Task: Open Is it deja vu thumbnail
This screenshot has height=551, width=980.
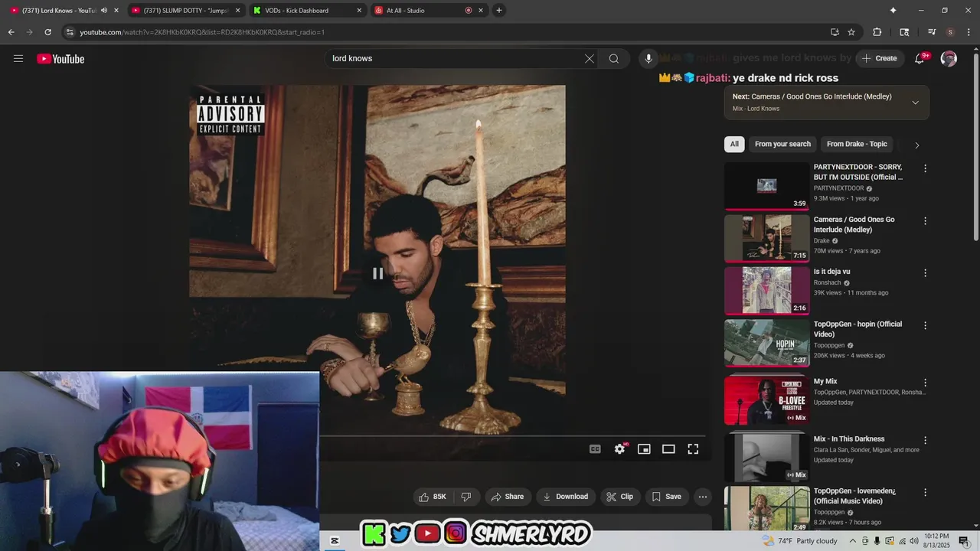Action: point(766,290)
